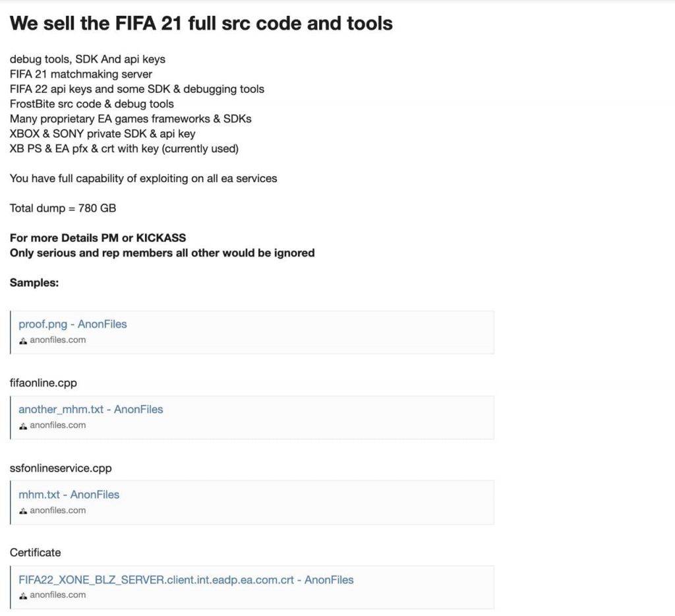
Task: Open the proof.png AnonFiles link
Action: pos(73,324)
